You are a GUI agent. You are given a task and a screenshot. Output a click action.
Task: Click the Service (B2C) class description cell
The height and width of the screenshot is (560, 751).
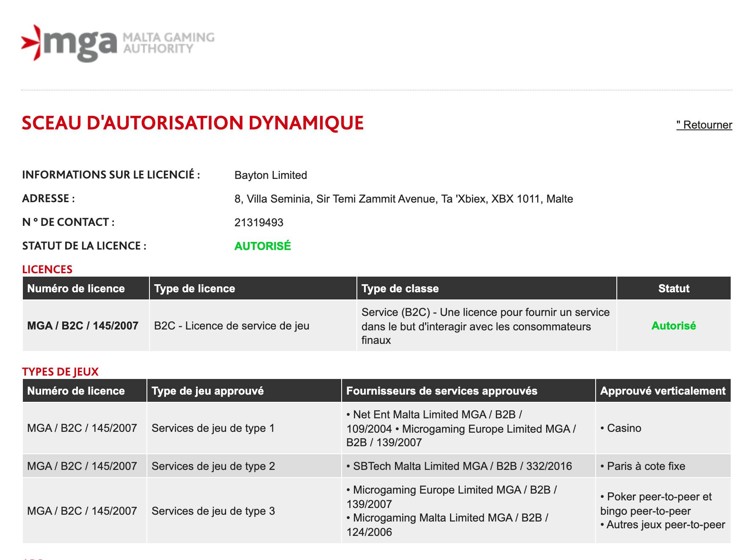[487, 326]
